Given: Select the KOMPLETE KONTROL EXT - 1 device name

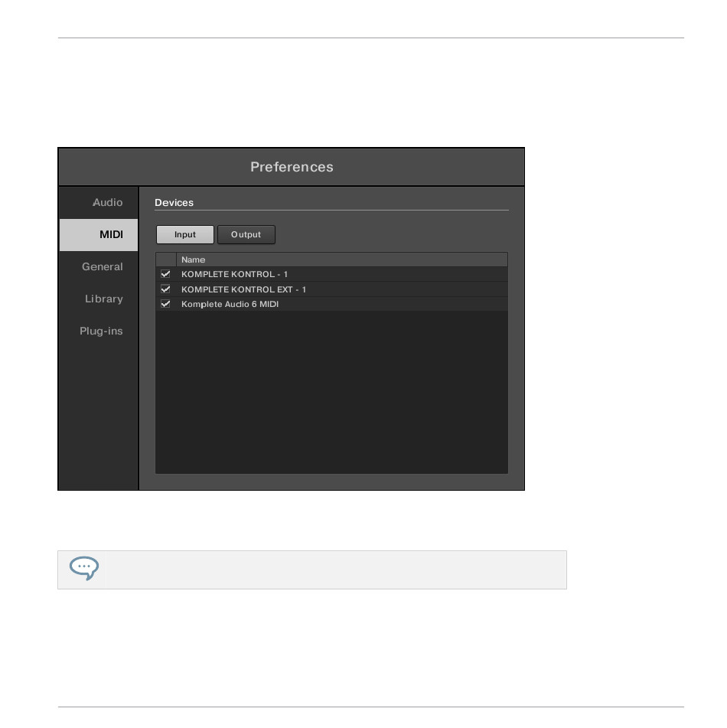Looking at the screenshot, I should 243,289.
